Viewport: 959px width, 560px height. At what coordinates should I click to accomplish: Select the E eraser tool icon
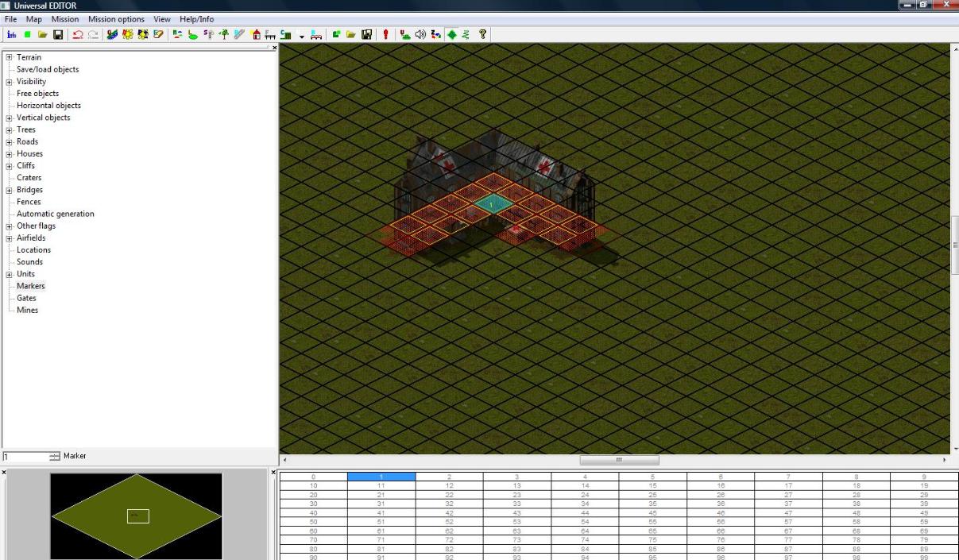159,34
